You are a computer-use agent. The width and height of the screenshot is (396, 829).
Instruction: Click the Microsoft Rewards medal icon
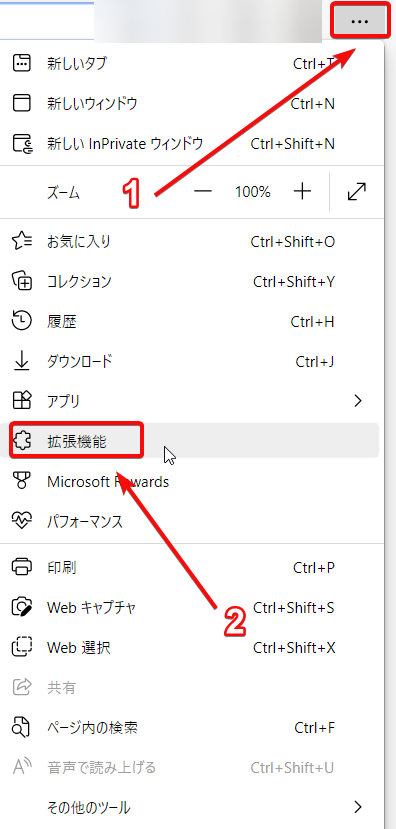22,481
